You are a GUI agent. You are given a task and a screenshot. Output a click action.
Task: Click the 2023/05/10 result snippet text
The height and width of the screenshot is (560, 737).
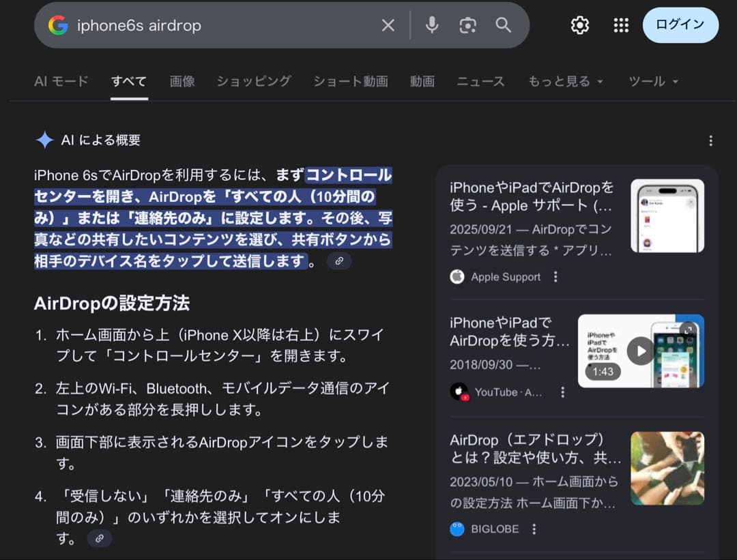[534, 492]
